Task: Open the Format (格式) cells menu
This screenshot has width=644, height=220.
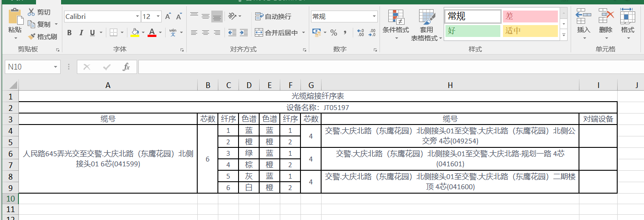Action: [x=628, y=24]
